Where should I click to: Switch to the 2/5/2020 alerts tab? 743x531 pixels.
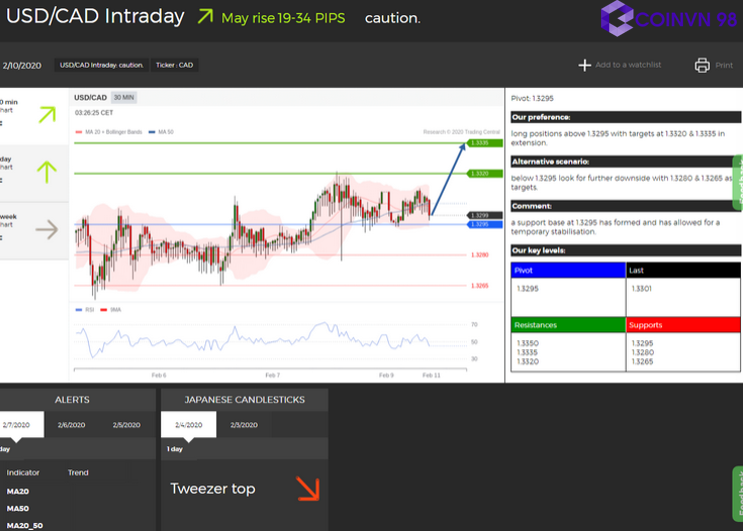click(x=126, y=425)
